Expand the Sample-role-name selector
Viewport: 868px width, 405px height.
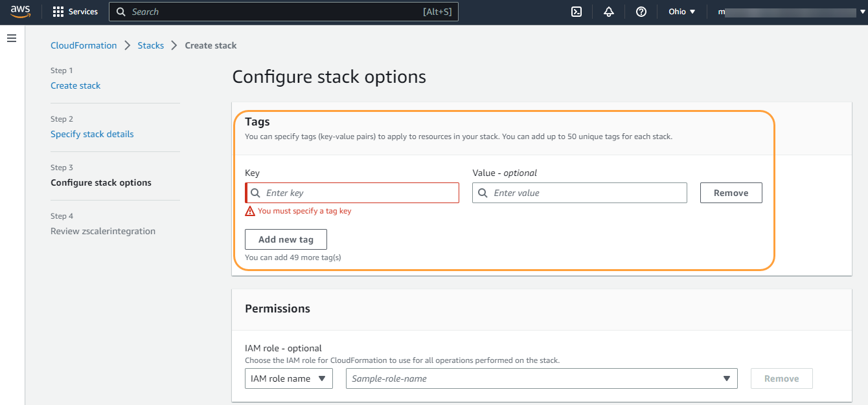[542, 378]
